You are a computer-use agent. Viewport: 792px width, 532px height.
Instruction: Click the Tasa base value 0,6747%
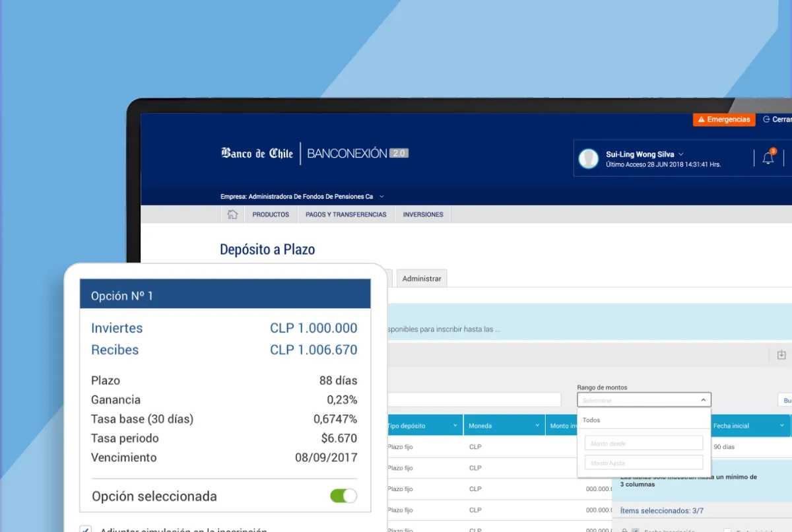pyautogui.click(x=335, y=418)
